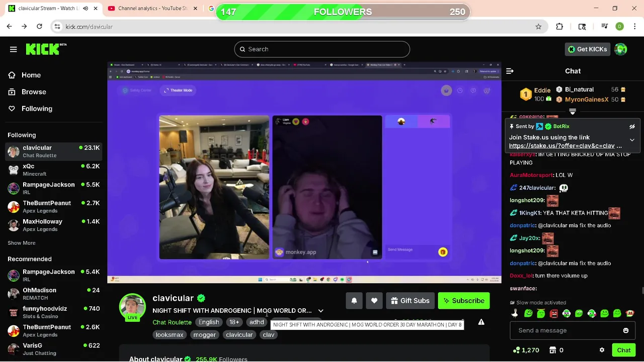Click the duck emote in quick emotes

pos(515,314)
